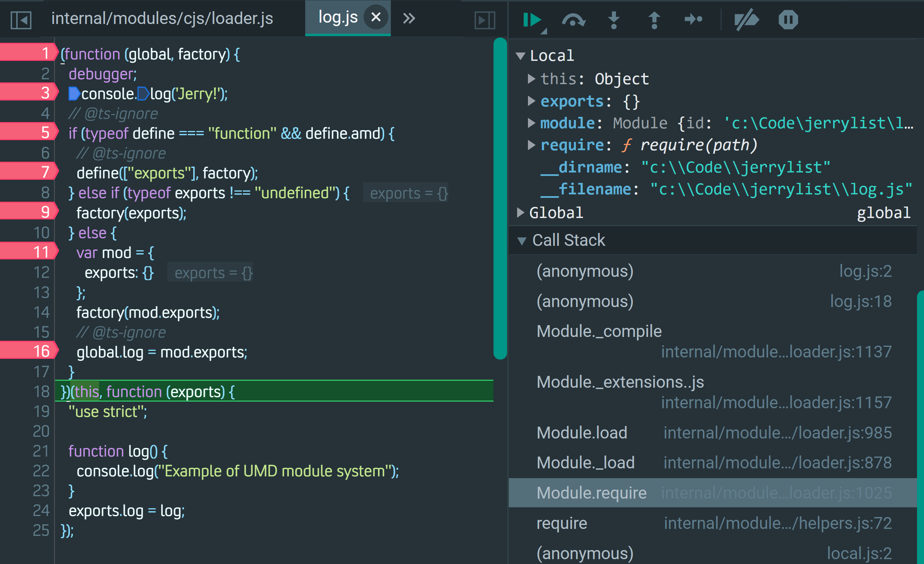Show more tabs with chevron button

click(409, 18)
